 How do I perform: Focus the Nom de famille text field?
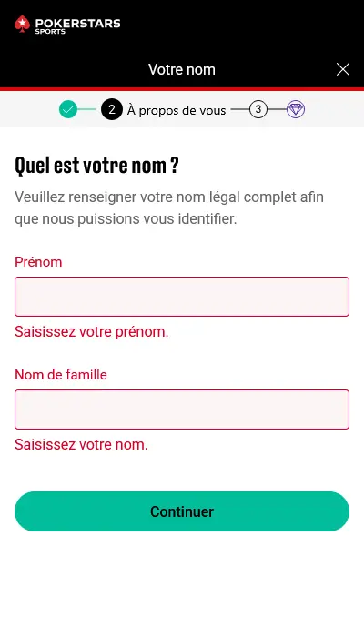point(182,409)
